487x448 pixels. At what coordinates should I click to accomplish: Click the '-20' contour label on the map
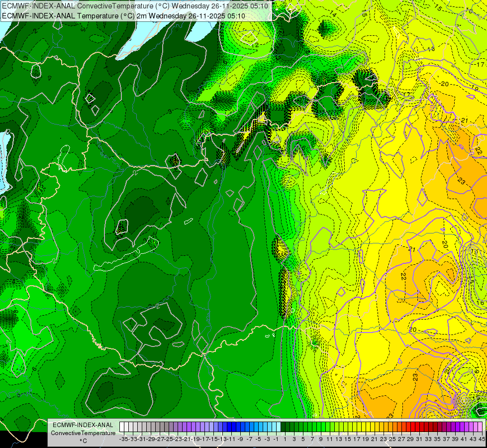(x=444, y=84)
